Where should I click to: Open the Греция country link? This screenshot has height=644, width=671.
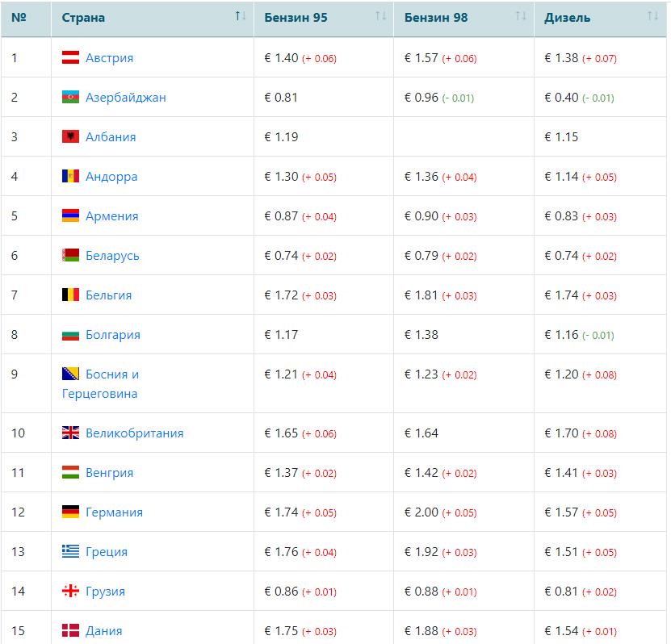click(x=107, y=552)
